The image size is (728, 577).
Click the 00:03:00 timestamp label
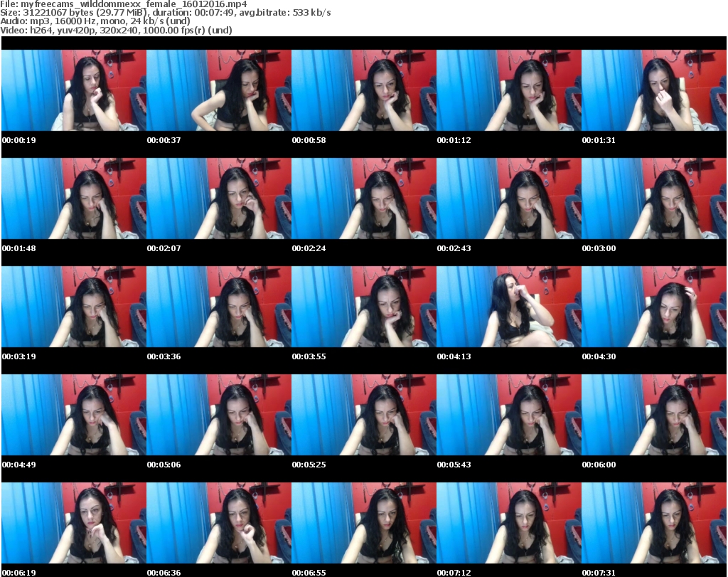point(599,248)
